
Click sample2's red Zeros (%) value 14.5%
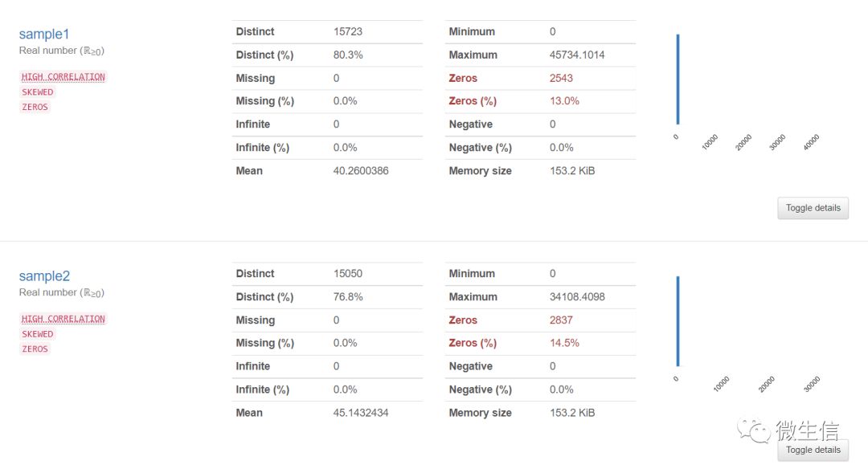point(564,343)
